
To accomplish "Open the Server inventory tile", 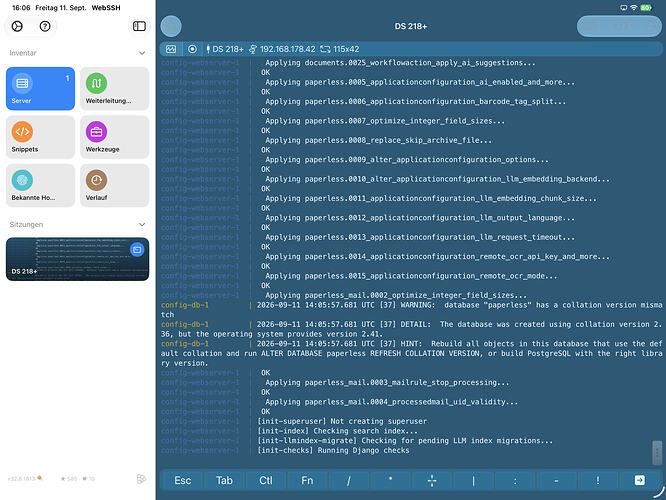I will click(40, 88).
